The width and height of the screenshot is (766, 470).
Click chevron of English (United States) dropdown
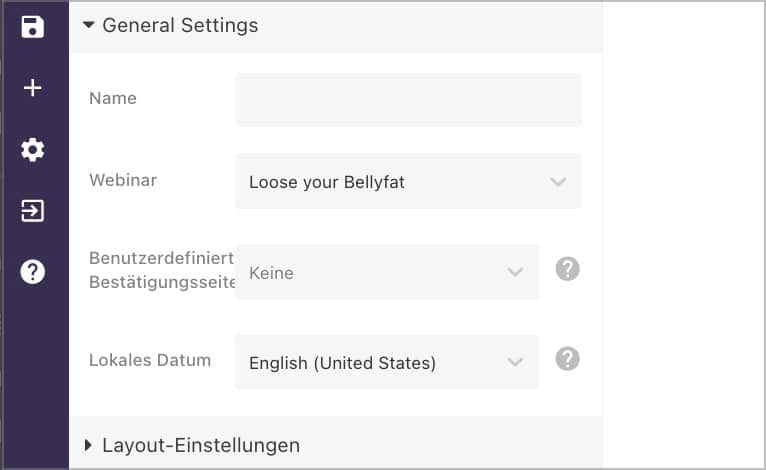[515, 362]
